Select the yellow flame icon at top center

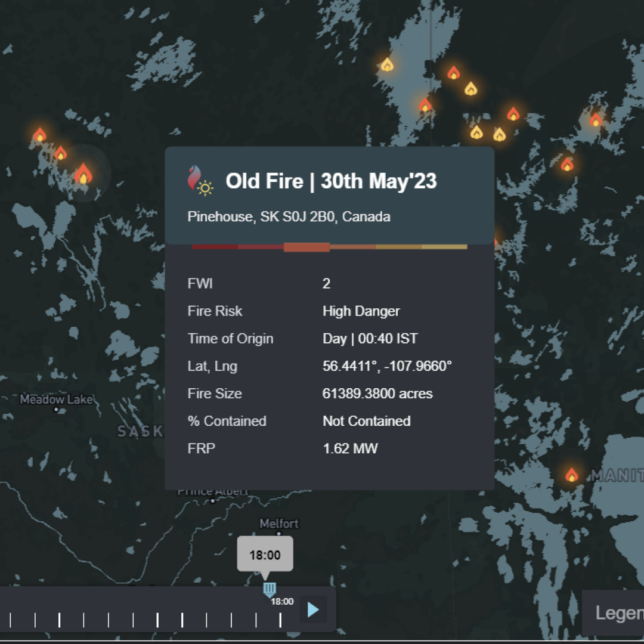tap(386, 64)
